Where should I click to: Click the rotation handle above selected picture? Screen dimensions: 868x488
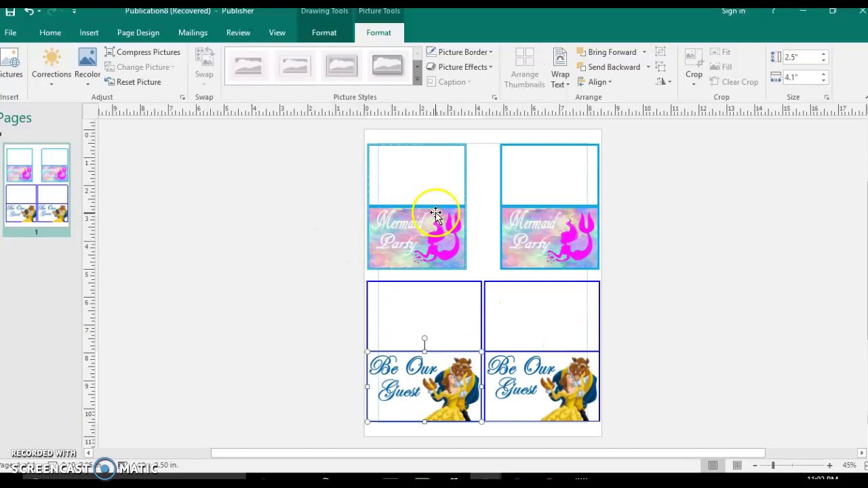pos(425,338)
